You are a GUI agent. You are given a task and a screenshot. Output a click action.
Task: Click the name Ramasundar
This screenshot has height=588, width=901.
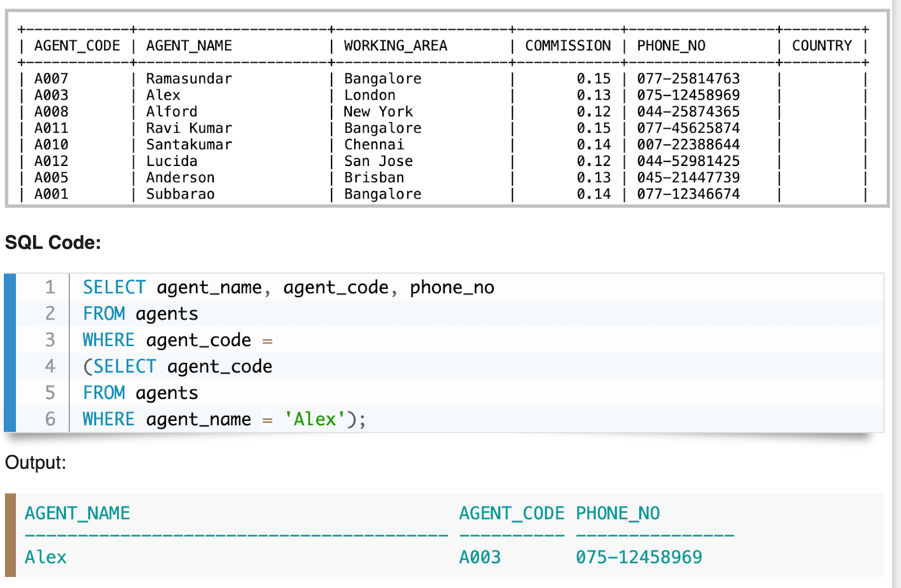click(189, 78)
